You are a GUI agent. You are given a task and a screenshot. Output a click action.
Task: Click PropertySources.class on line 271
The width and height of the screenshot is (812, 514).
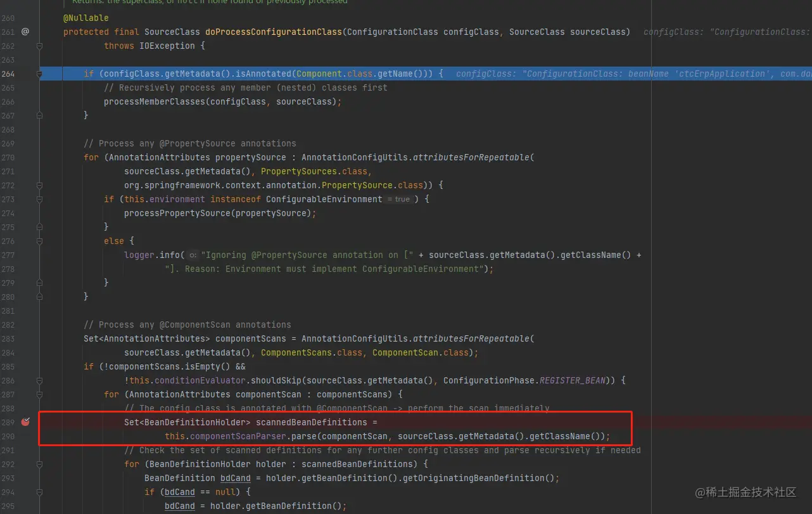pos(314,171)
